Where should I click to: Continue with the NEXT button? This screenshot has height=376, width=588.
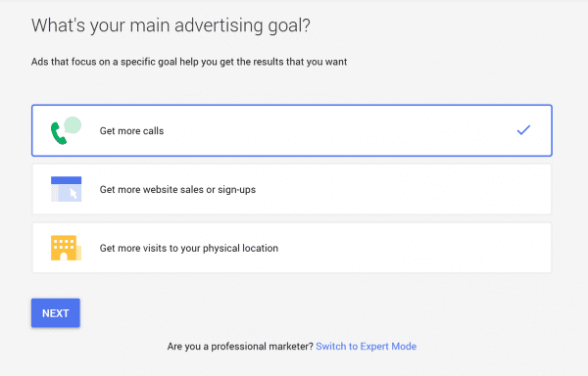56,313
